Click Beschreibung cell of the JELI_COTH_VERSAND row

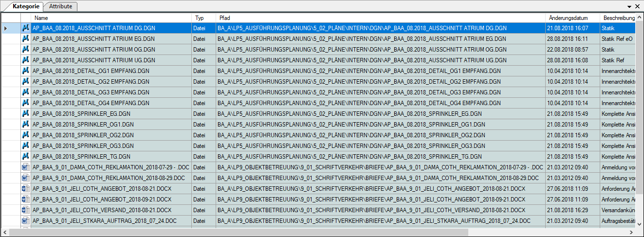tap(617, 210)
